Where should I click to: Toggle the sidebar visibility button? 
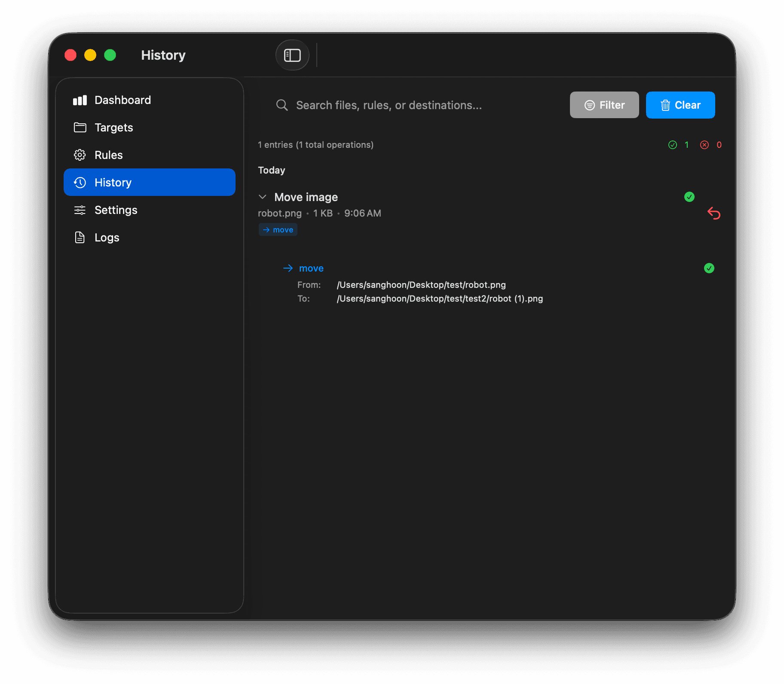tap(292, 55)
